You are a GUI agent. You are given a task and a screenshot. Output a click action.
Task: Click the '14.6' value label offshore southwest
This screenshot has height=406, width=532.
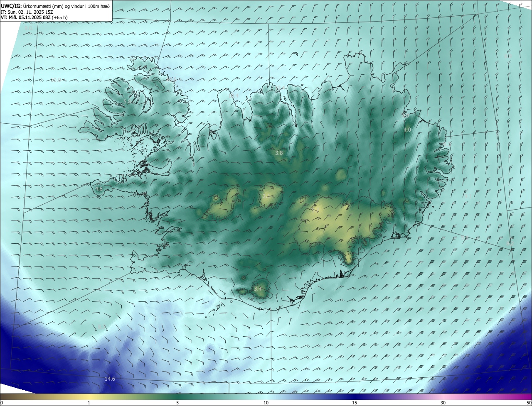pyautogui.click(x=110, y=379)
